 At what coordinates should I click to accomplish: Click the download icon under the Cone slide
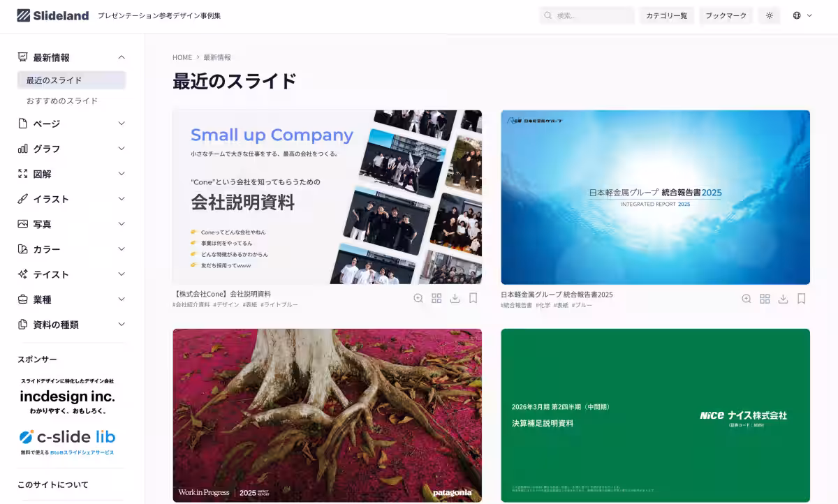coord(455,298)
